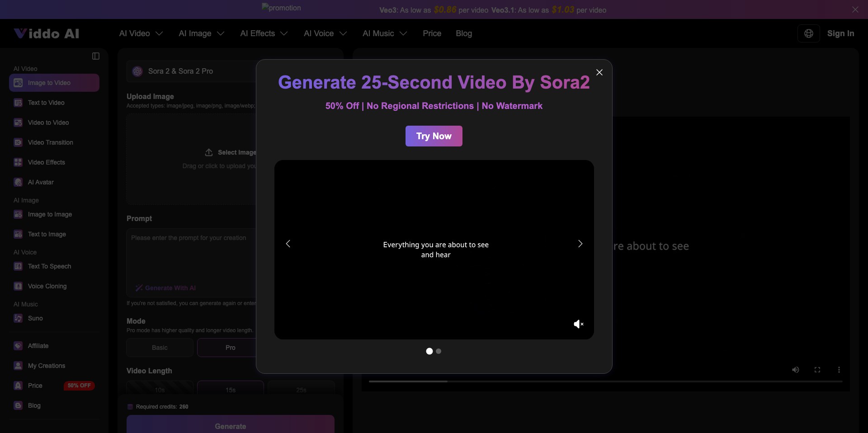Click the Try Now button

(x=434, y=136)
